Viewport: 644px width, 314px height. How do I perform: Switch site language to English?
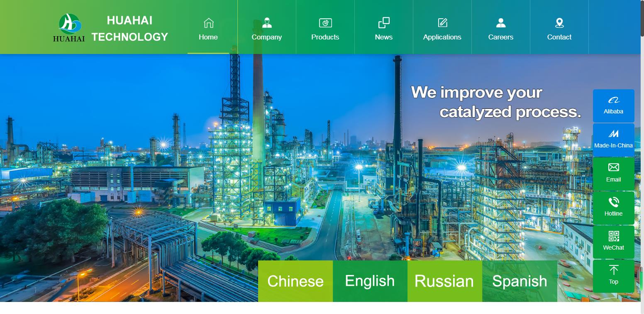click(x=370, y=281)
